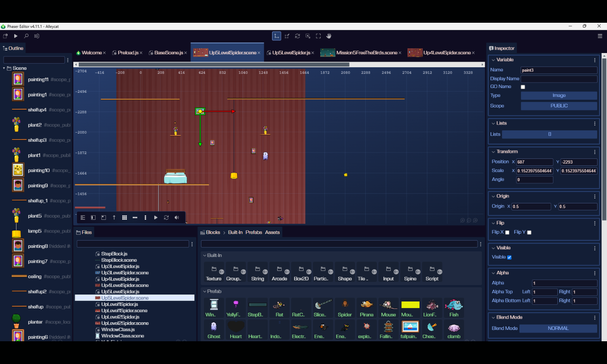
Task: Switch to the Up5LevelSpider.js tab
Action: click(x=291, y=53)
